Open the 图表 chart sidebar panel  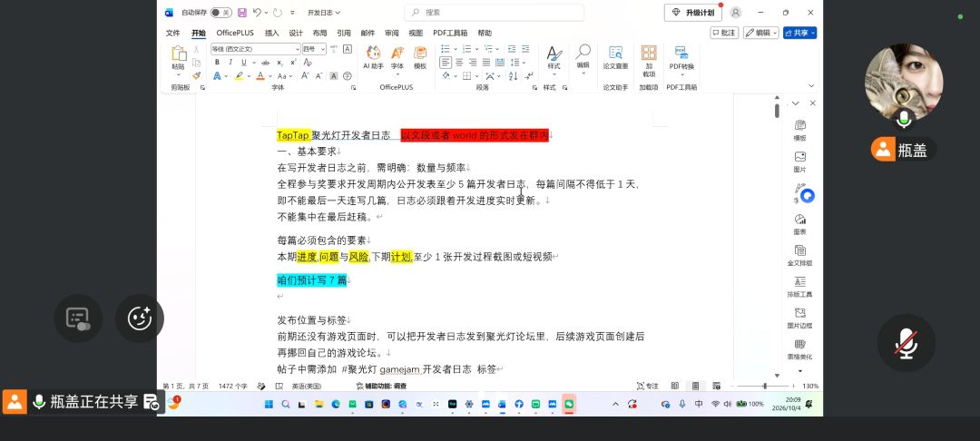799,223
